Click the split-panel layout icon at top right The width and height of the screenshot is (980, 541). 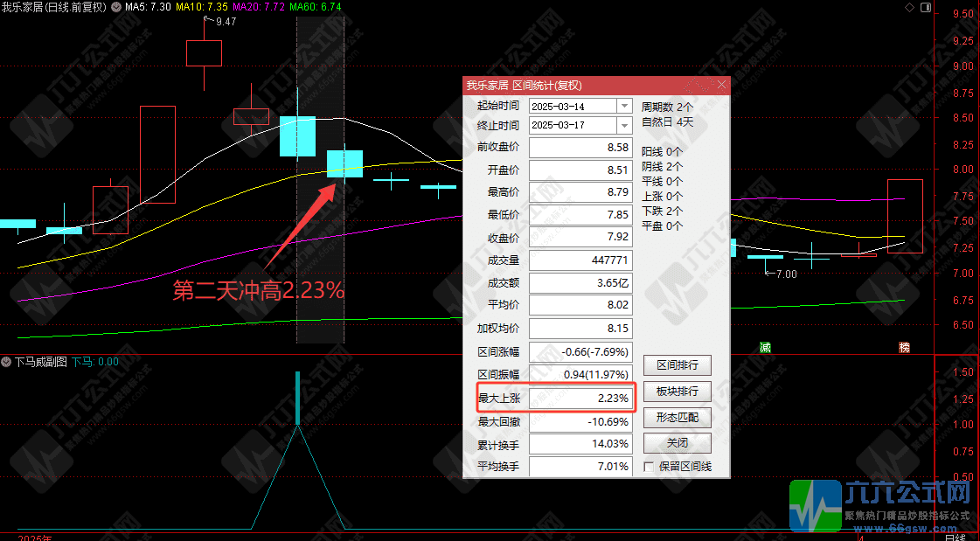[926, 7]
